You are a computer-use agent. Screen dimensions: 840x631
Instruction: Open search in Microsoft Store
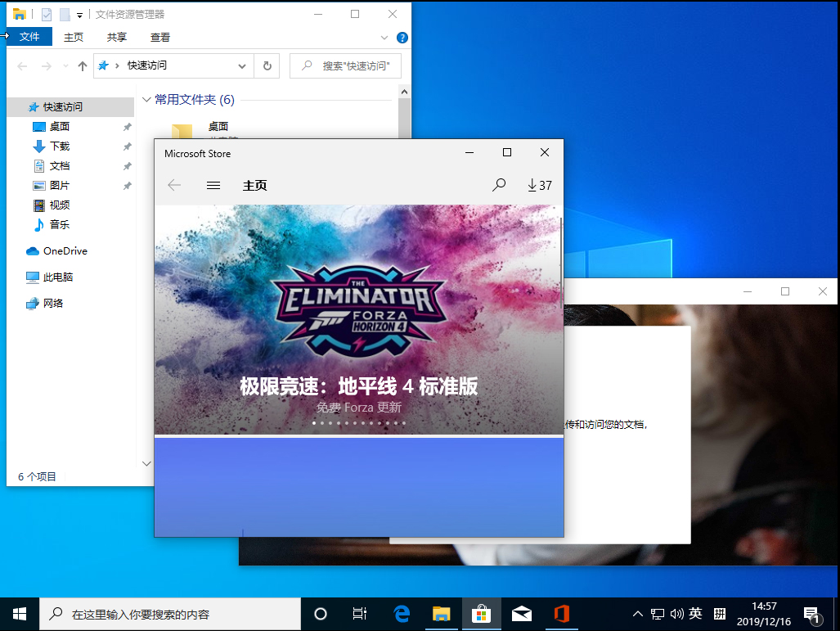click(499, 185)
